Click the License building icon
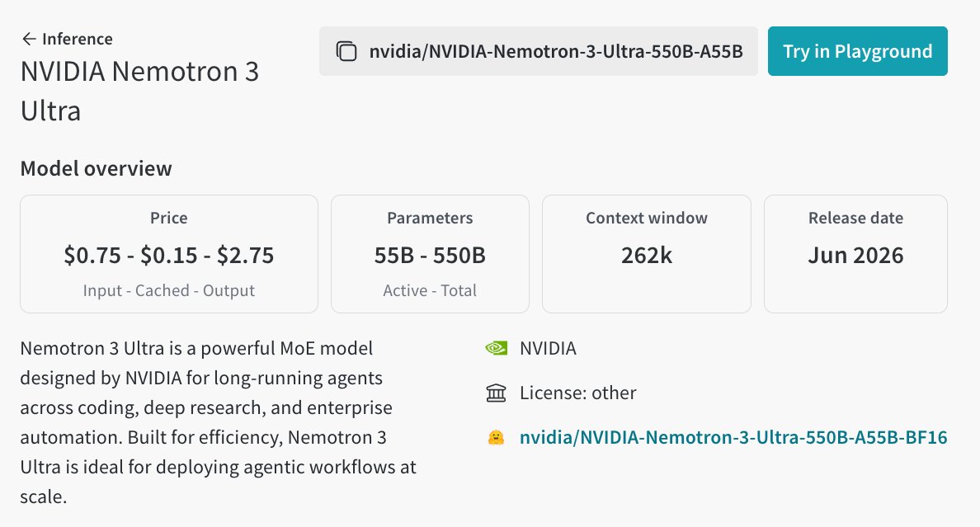Screen dimensions: 980x527 (x=497, y=393)
